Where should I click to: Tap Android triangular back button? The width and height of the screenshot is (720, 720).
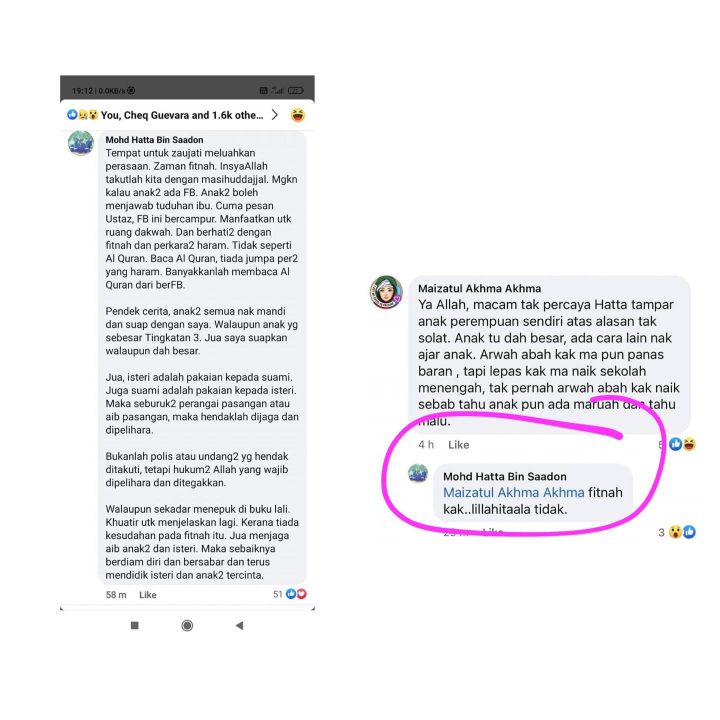click(x=239, y=625)
